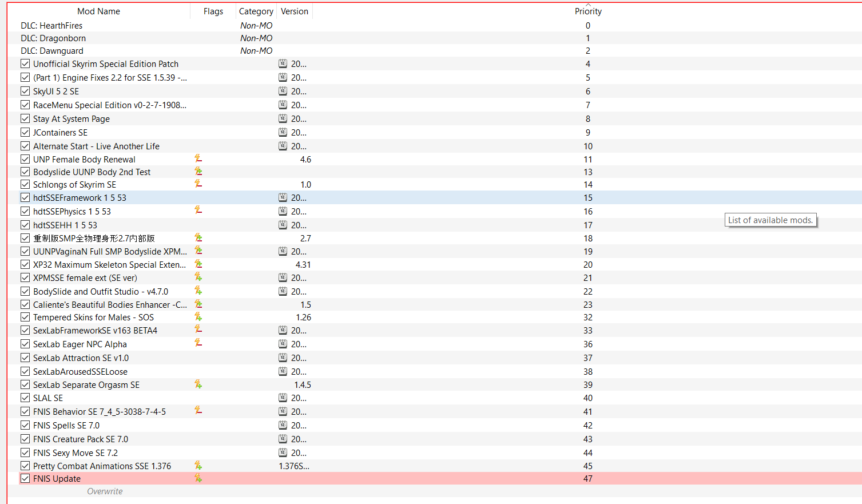Select the XPMSSE female ext (SE ver) name
Screen dimensions: 862x504
(85, 277)
